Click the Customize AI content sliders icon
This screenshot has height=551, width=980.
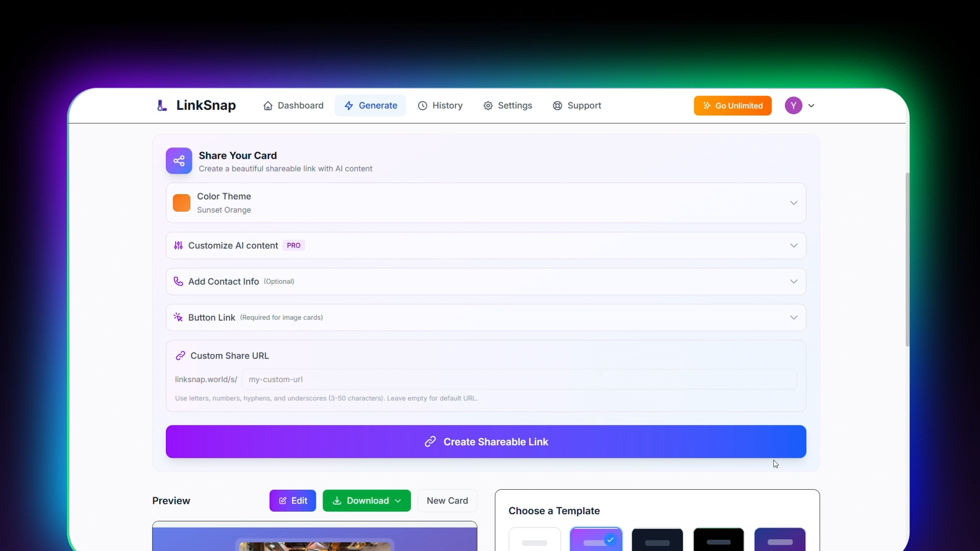[179, 245]
